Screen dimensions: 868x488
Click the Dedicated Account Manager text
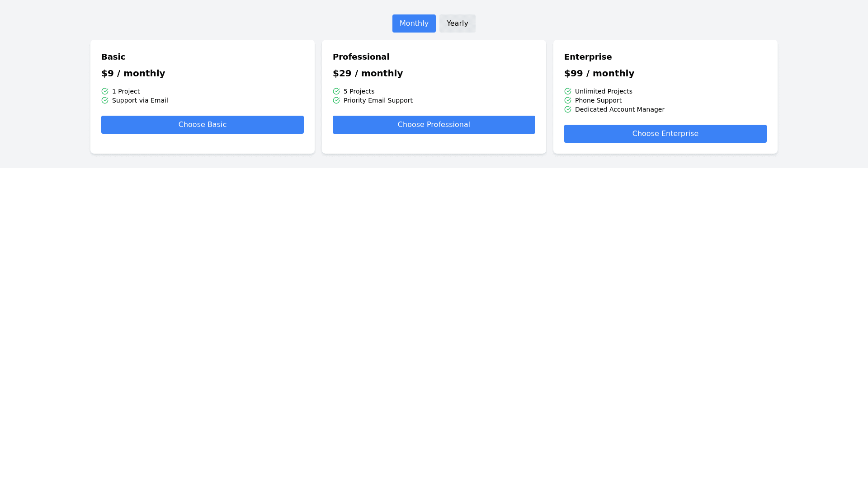[619, 109]
